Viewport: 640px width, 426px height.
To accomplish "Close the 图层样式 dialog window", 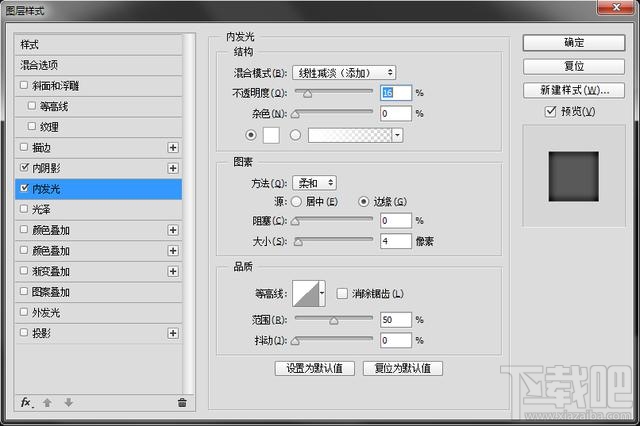I will pos(616,7).
